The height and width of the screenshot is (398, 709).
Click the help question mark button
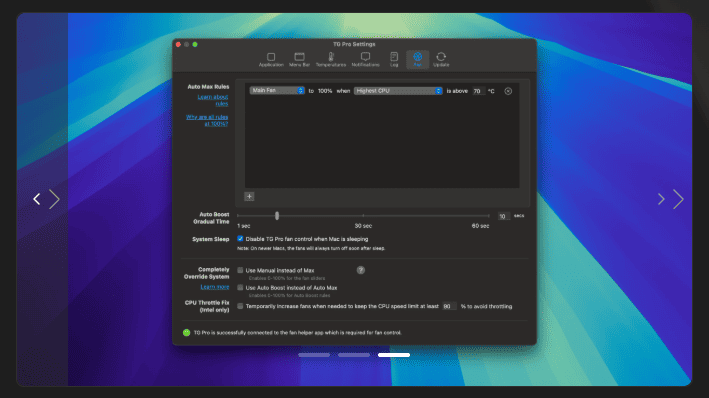[360, 270]
